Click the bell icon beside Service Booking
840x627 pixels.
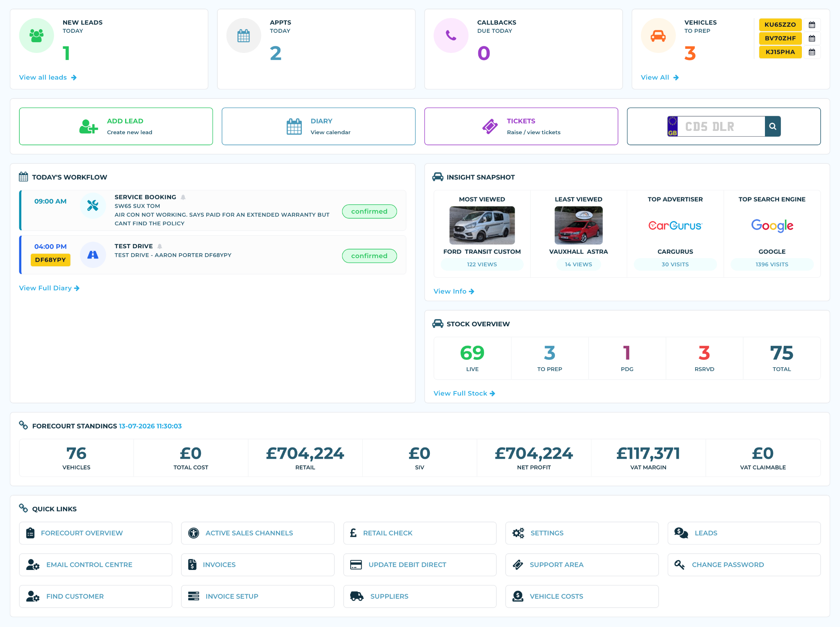click(183, 197)
